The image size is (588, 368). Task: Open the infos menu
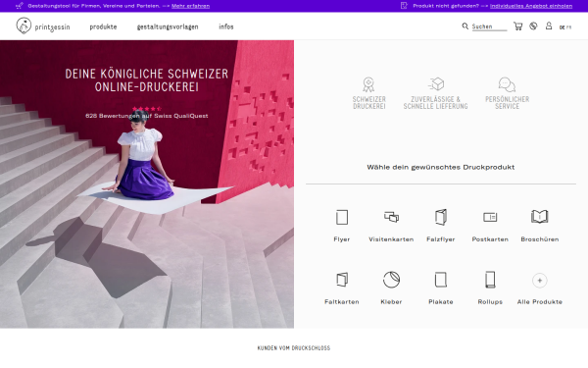[x=226, y=26]
